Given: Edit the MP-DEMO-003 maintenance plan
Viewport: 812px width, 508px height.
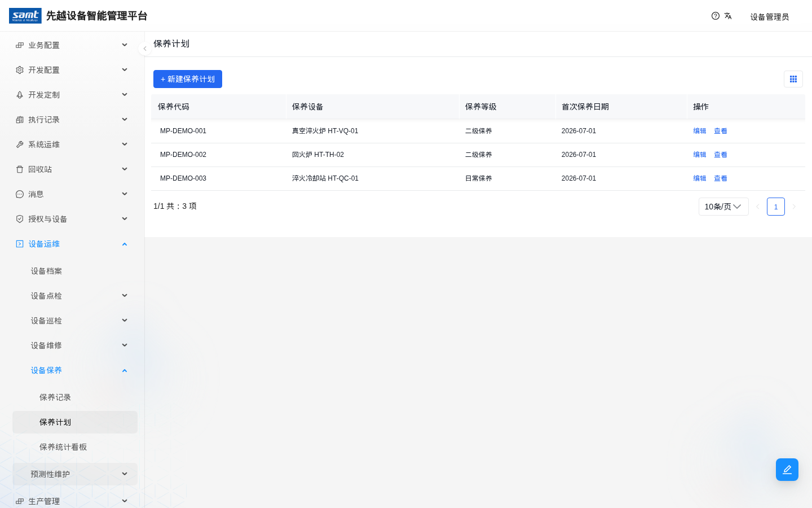Looking at the screenshot, I should tap(700, 178).
